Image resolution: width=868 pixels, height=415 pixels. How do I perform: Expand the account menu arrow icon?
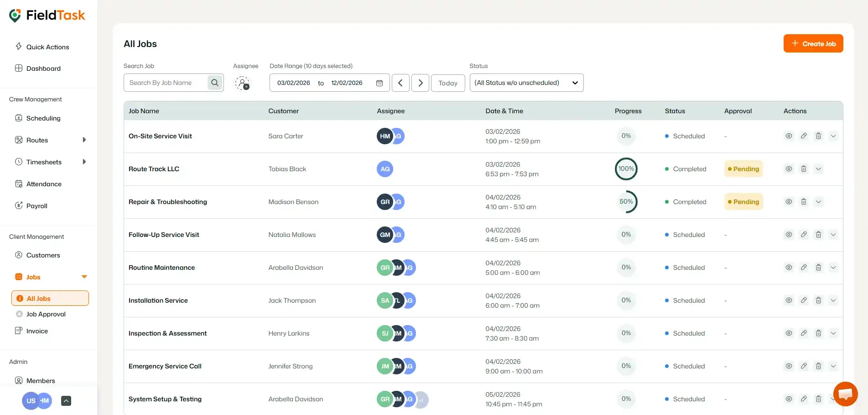66,401
